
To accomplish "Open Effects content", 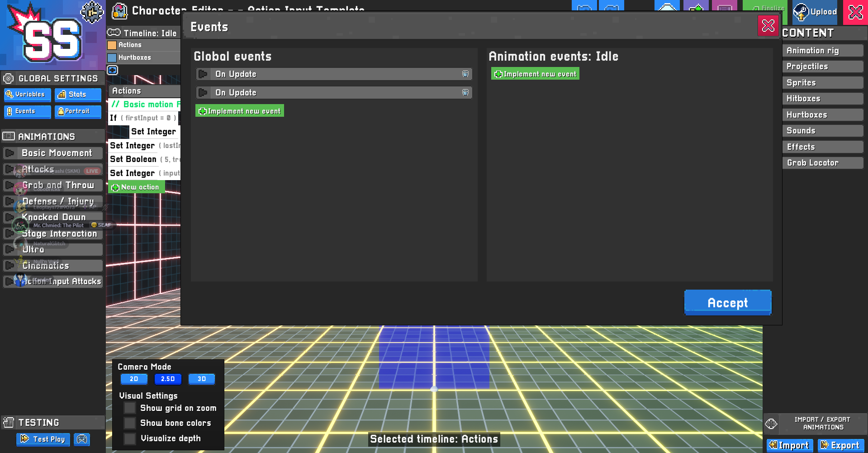I will pos(823,147).
